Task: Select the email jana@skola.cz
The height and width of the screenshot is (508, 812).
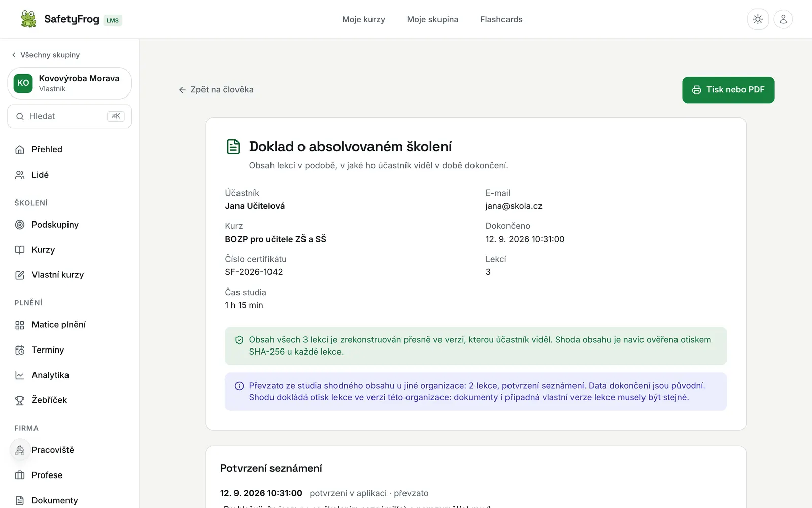Action: coord(514,206)
